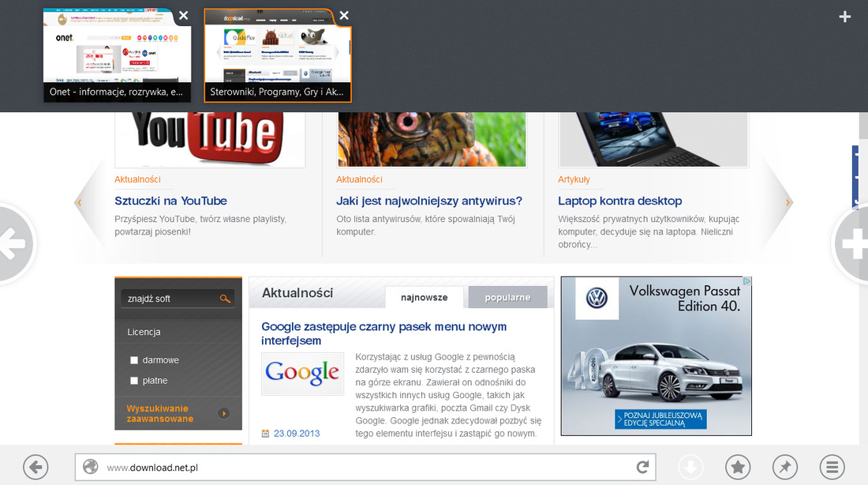Open Laptop kontra desktop headline
Viewport: 868px width, 485px height.
[620, 201]
